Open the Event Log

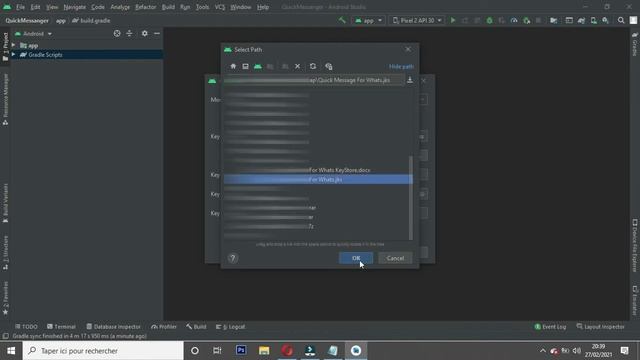550,327
